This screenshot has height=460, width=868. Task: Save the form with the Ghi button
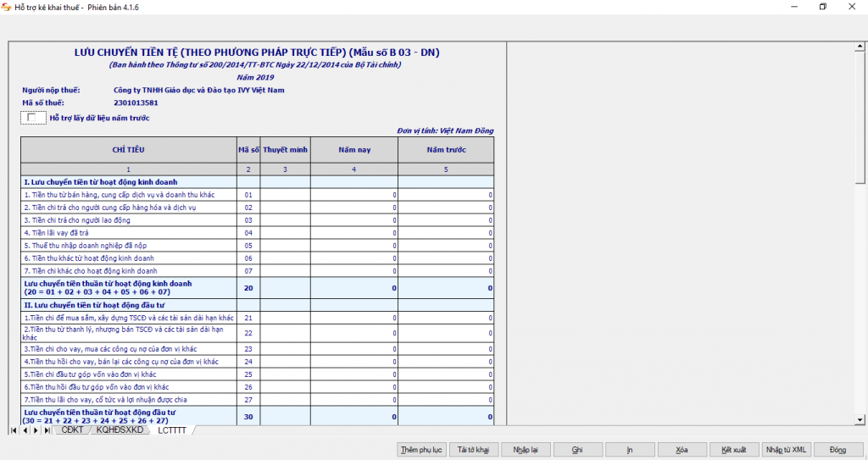pyautogui.click(x=577, y=449)
